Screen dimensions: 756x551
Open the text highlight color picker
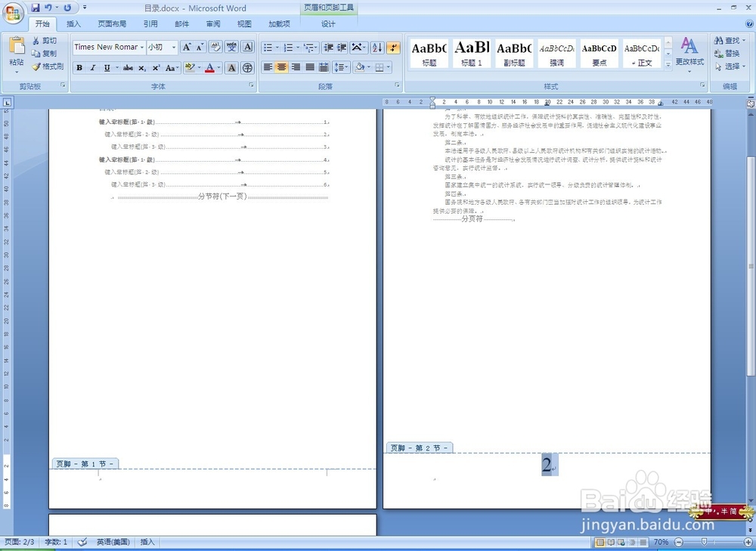tap(200, 68)
